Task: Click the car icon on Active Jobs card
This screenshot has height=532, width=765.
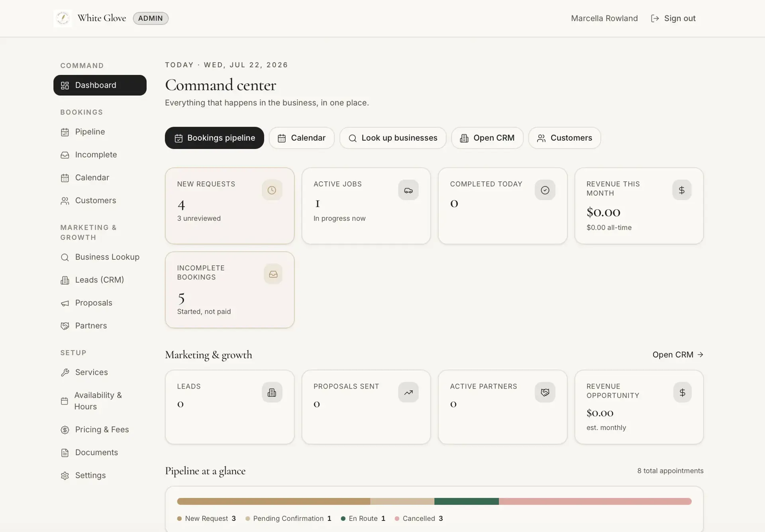Action: tap(408, 190)
